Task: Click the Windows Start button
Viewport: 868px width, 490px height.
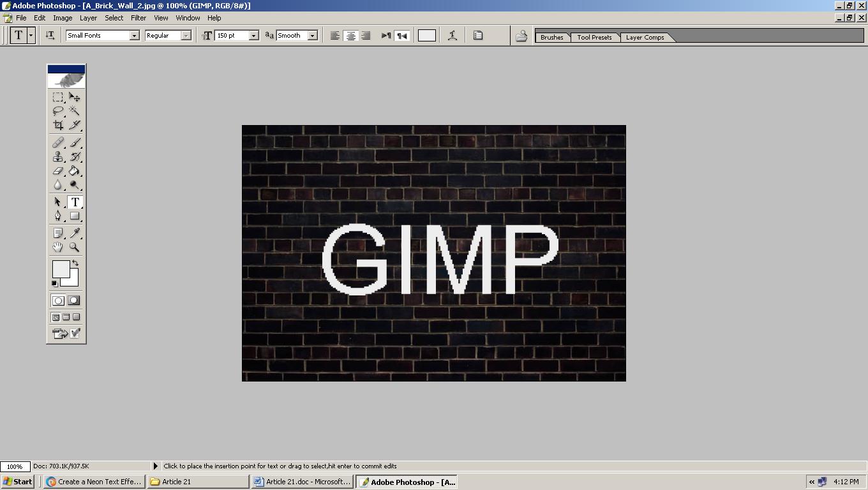Action: coord(19,482)
